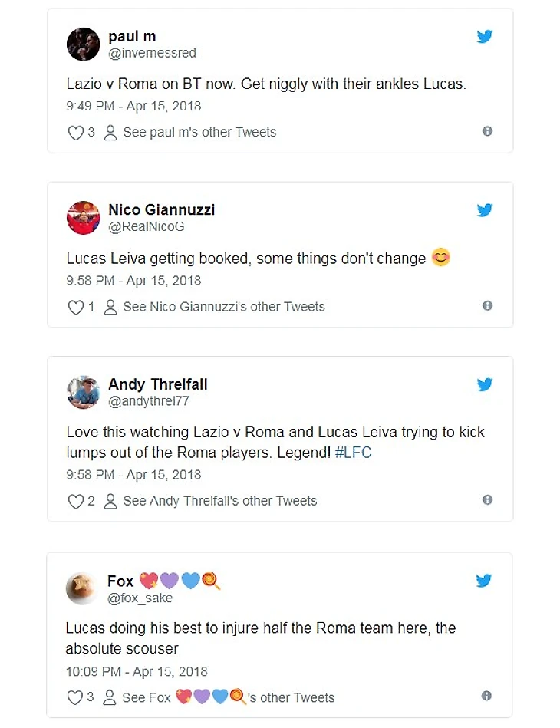Click Twitter bird icon on Andy Threlfall's tweet

[484, 384]
